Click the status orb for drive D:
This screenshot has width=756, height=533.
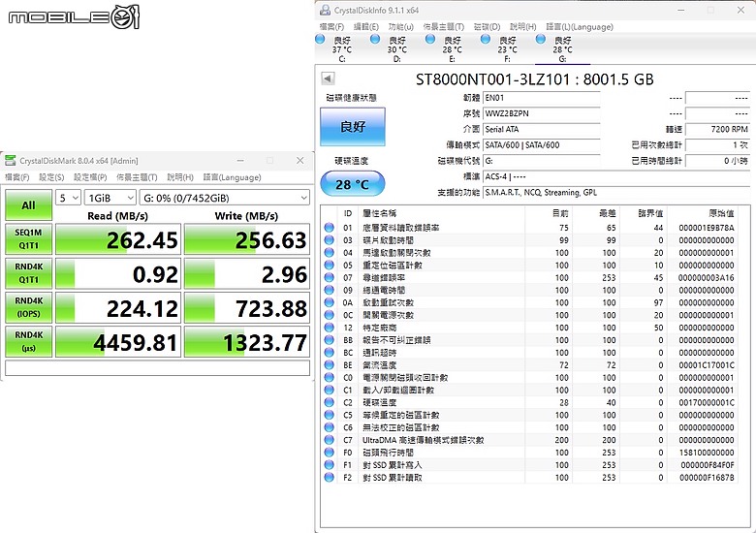coord(375,40)
